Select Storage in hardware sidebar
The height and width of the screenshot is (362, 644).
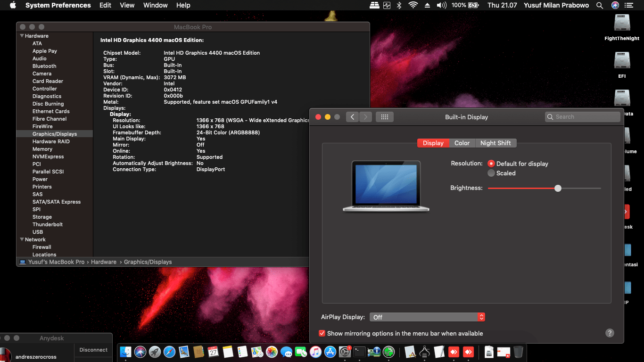[x=42, y=217]
